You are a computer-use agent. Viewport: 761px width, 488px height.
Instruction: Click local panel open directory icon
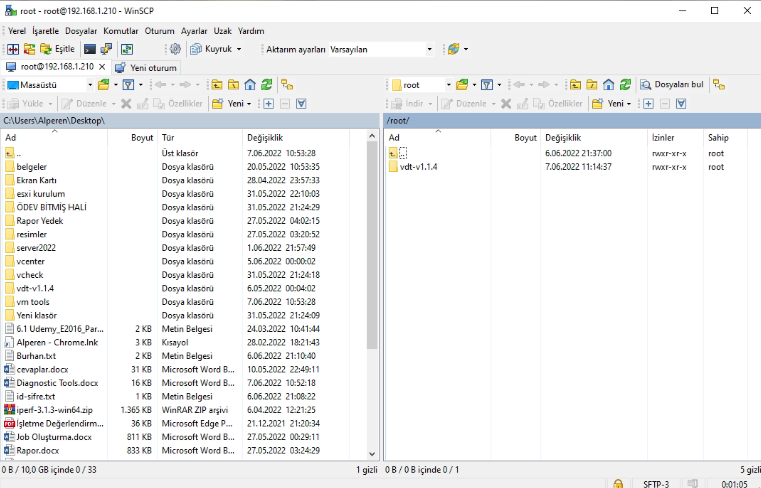(x=103, y=85)
